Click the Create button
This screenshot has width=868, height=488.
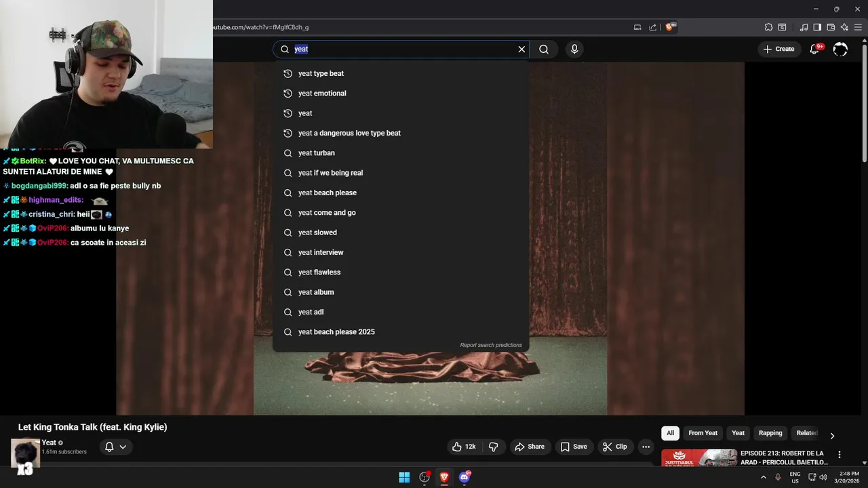click(778, 49)
